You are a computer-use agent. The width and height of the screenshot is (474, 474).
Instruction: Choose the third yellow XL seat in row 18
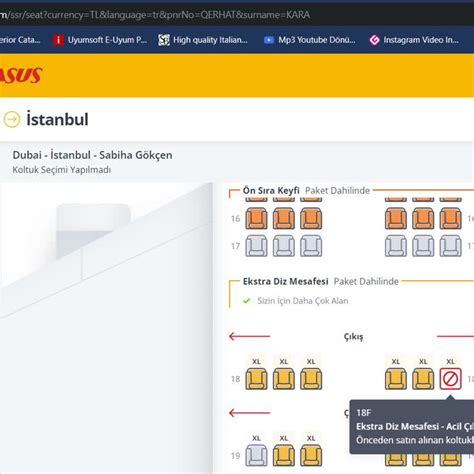point(311,379)
